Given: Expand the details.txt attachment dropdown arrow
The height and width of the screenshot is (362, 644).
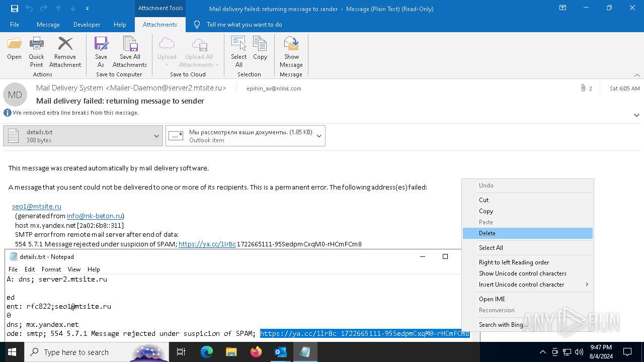Looking at the screenshot, I should 157,136.
